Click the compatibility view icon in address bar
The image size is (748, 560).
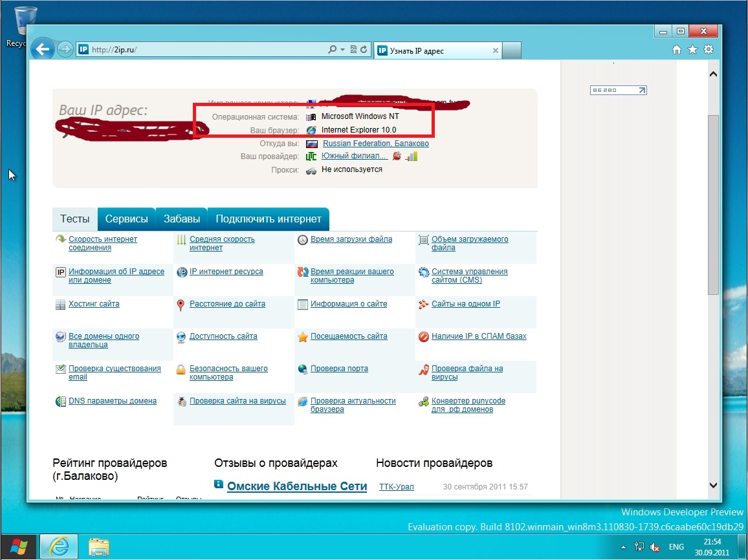pos(353,49)
